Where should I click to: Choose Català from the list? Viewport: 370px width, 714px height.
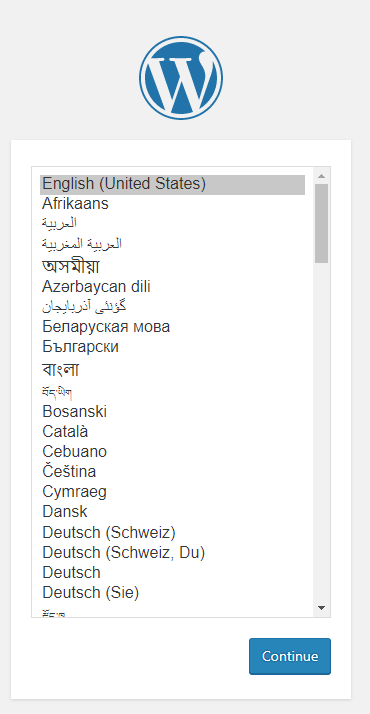point(172,432)
